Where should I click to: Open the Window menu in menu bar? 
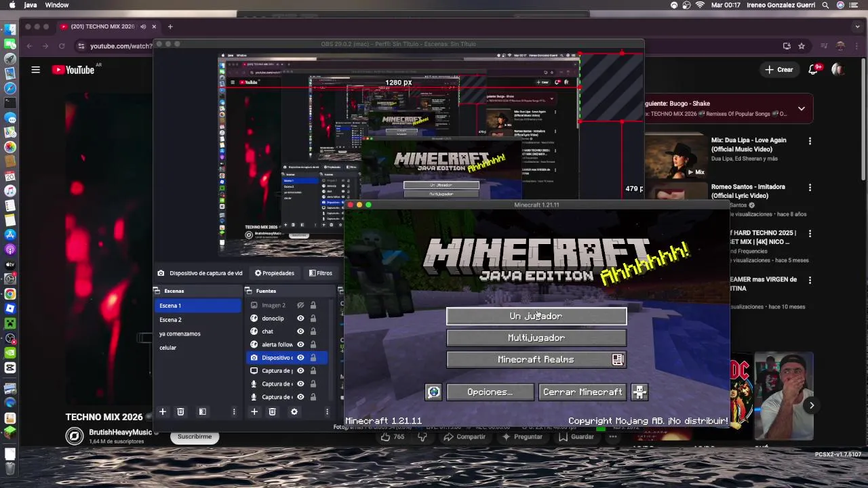(x=57, y=5)
